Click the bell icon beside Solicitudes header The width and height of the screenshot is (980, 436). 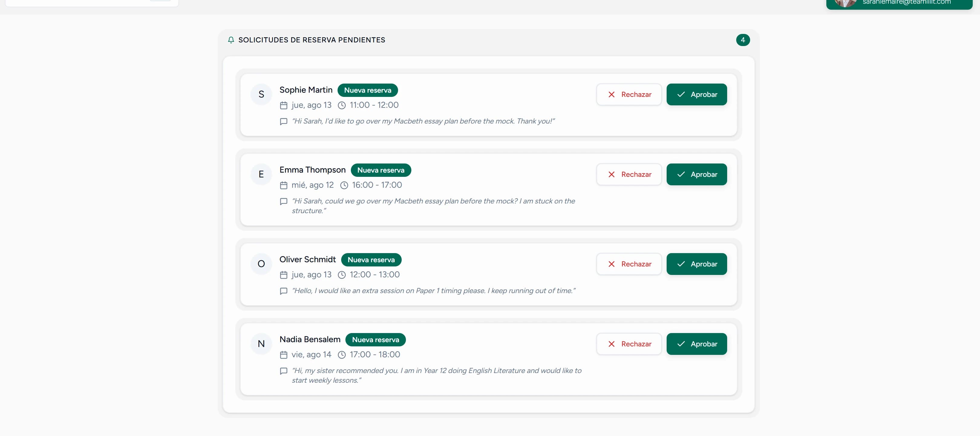[x=231, y=40]
